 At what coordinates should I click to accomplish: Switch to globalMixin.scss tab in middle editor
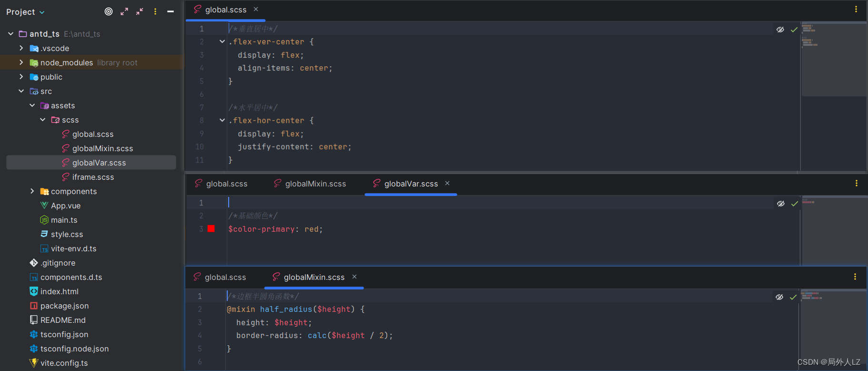click(310, 184)
